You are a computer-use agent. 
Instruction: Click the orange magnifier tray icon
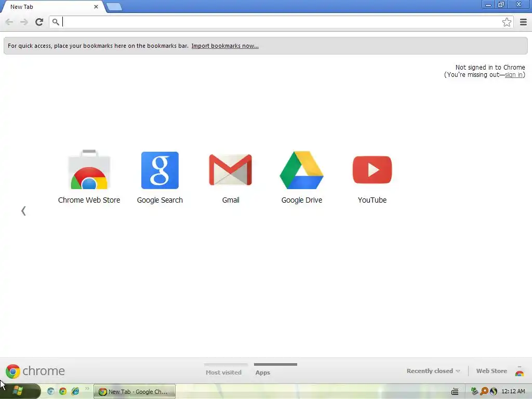(484, 391)
